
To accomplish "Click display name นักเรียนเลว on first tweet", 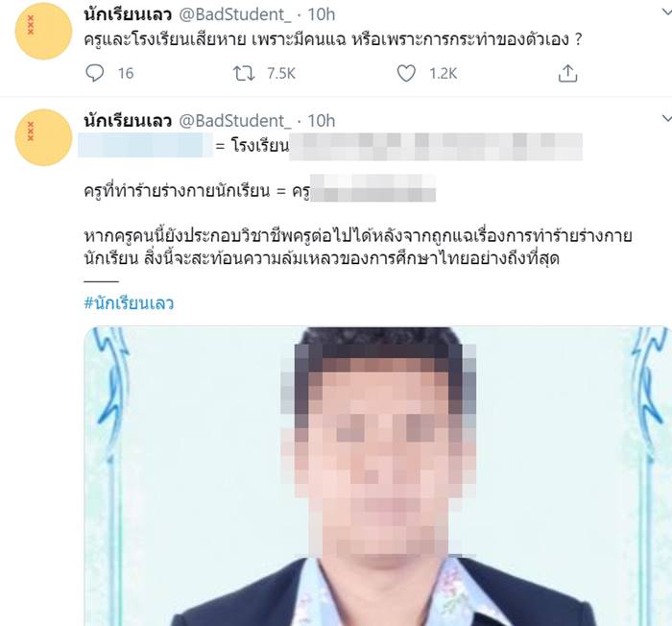I will pos(128,14).
